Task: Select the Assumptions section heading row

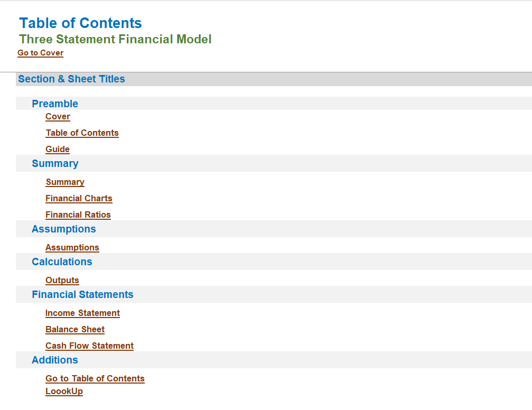Action: 274,229
